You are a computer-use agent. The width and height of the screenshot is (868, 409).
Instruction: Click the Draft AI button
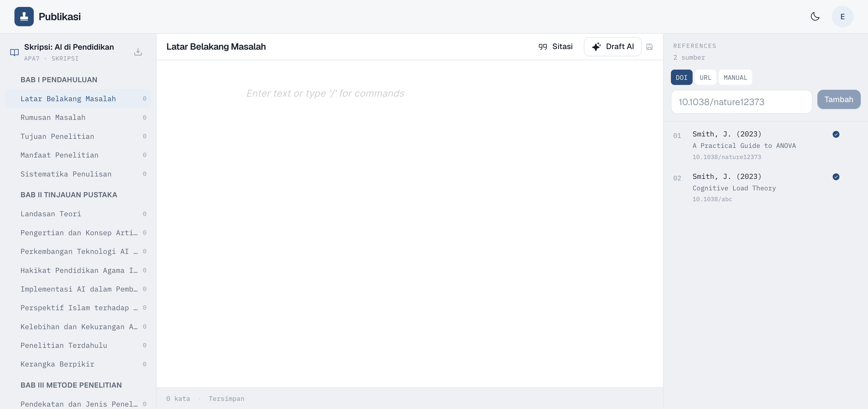[x=613, y=47]
